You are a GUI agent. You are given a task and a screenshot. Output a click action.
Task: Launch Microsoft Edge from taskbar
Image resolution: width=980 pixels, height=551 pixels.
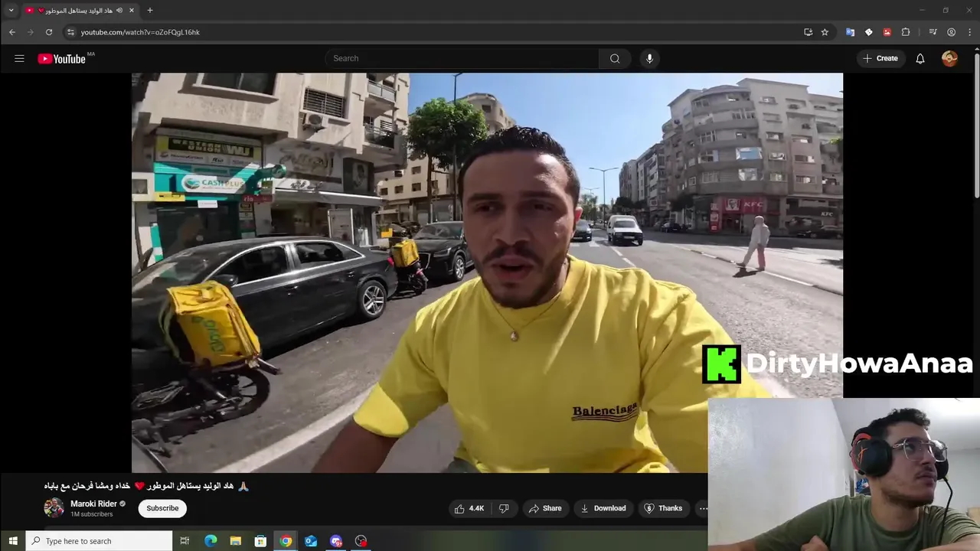pos(211,541)
